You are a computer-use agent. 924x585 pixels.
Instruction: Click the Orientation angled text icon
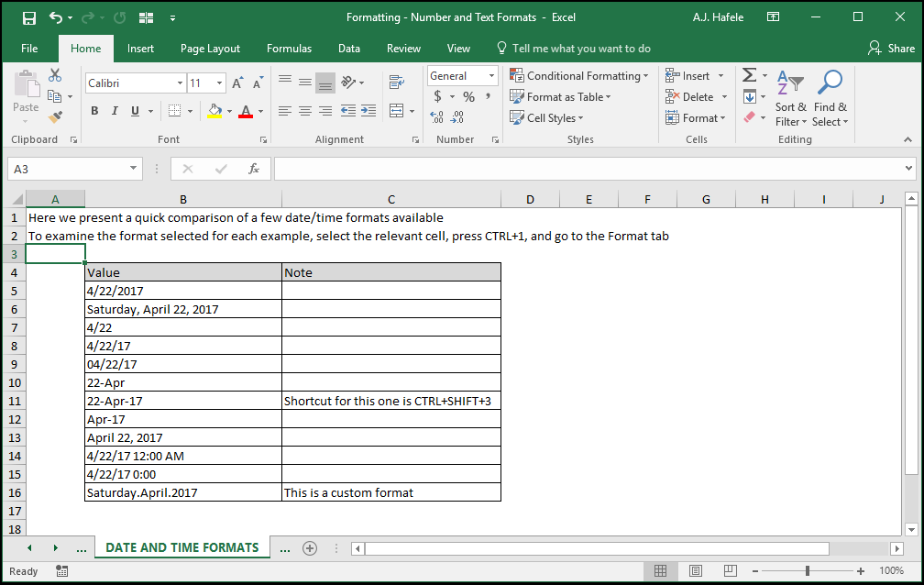tap(348, 82)
